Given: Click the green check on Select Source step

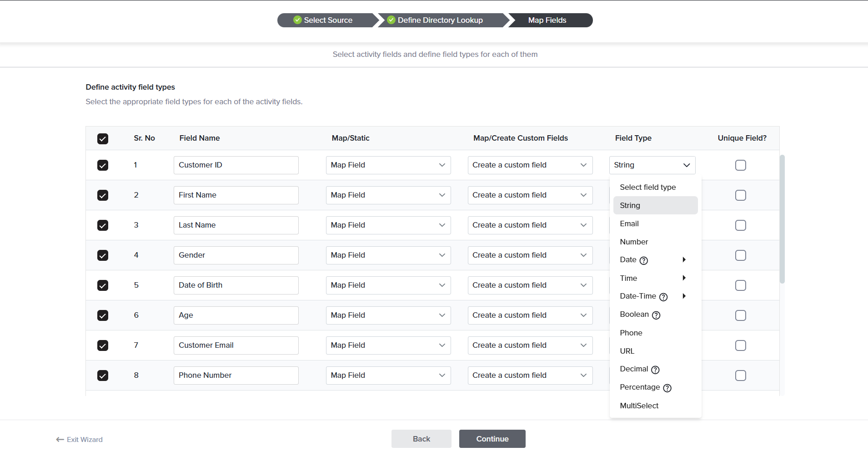Looking at the screenshot, I should [x=297, y=20].
